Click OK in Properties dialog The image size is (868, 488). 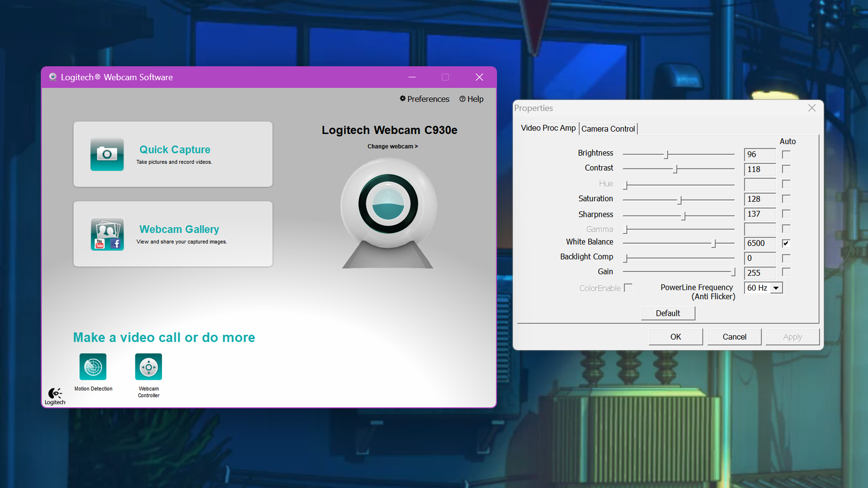coord(675,337)
